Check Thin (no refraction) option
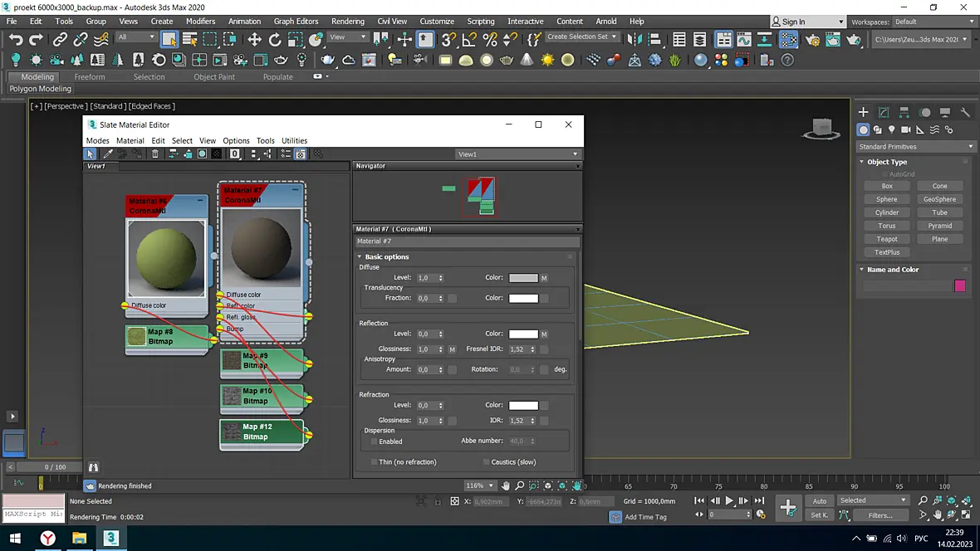This screenshot has width=980, height=551. tap(375, 462)
